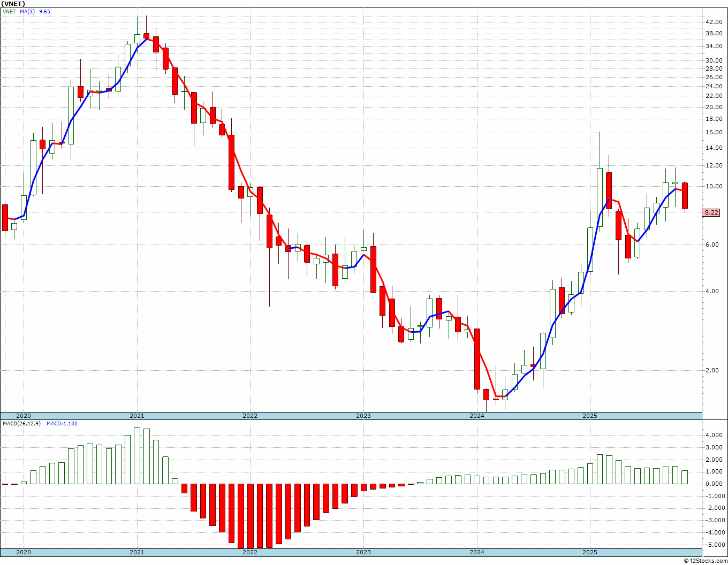Select the blue MACD:1.100 value label
This screenshot has height=565, width=728.
click(x=62, y=424)
